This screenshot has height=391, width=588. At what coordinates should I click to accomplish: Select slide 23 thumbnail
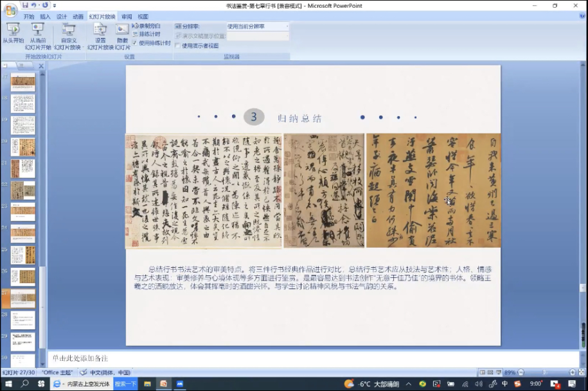click(x=23, y=212)
